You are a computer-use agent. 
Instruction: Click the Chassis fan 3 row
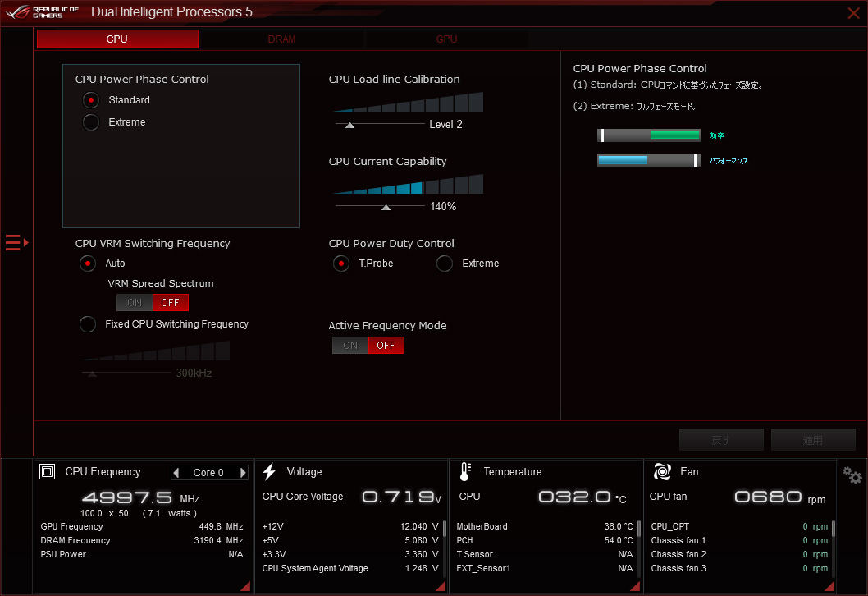(x=739, y=568)
